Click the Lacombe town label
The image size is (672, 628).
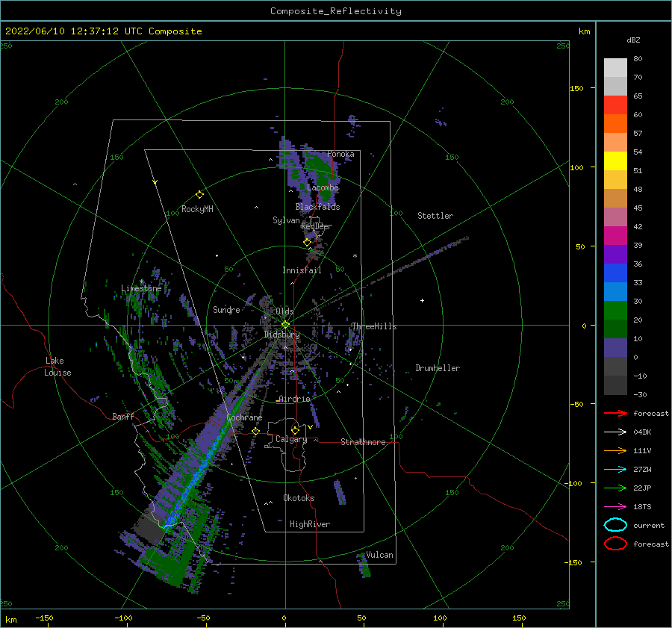[x=323, y=187]
